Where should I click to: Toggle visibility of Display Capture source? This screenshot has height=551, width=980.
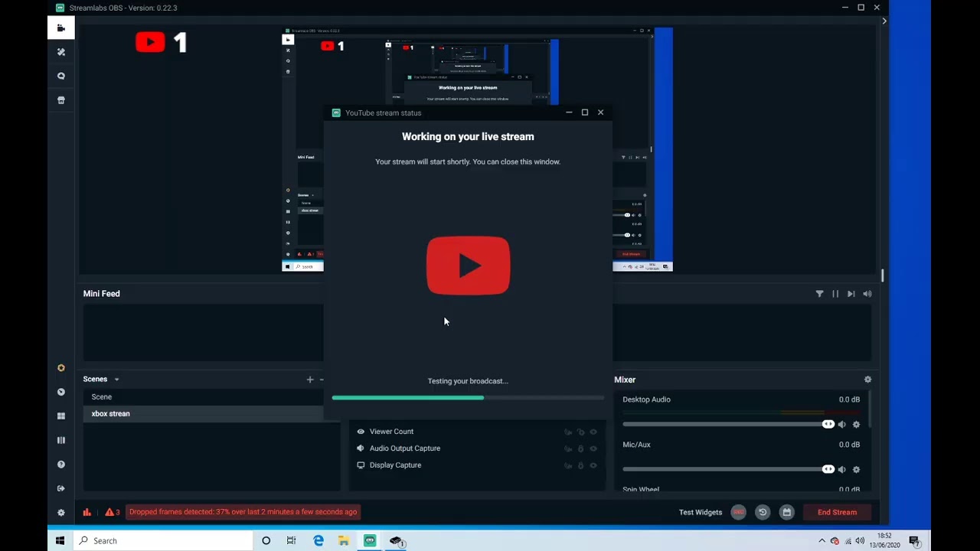click(x=593, y=466)
